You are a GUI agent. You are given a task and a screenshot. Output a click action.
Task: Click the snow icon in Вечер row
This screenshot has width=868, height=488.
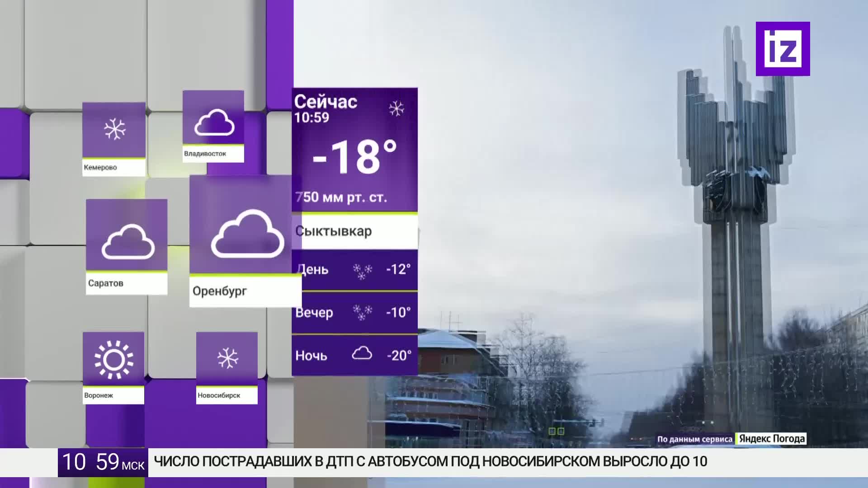tap(362, 312)
